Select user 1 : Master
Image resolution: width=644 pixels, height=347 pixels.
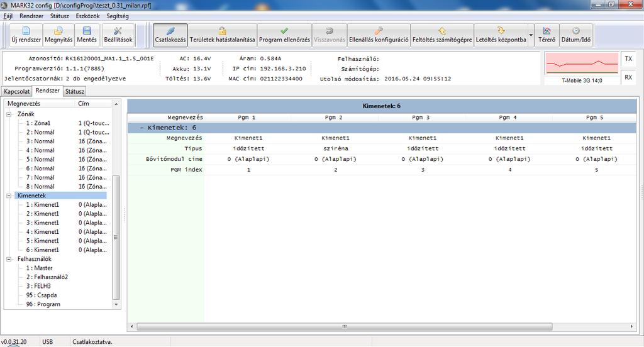pos(39,268)
